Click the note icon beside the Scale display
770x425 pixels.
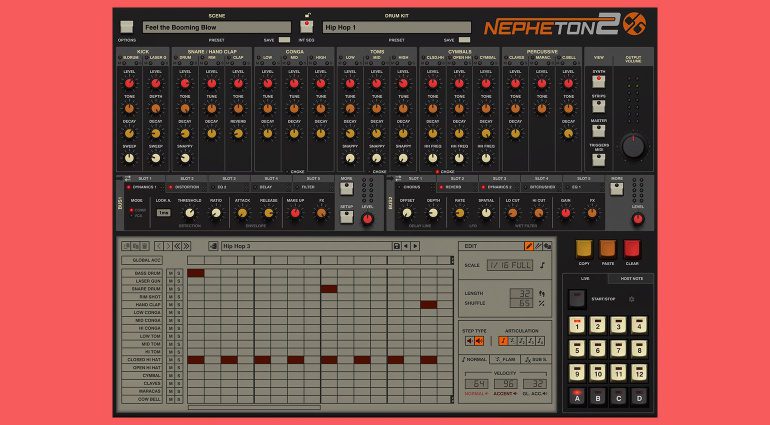coord(542,265)
